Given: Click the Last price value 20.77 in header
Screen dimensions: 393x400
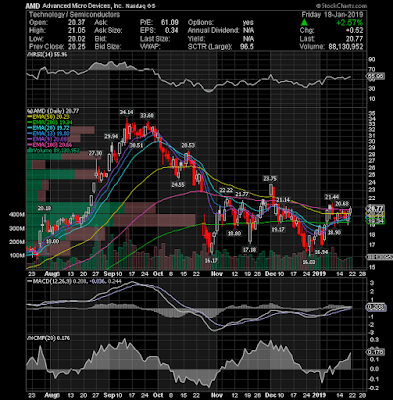Looking at the screenshot, I should click(x=355, y=38).
